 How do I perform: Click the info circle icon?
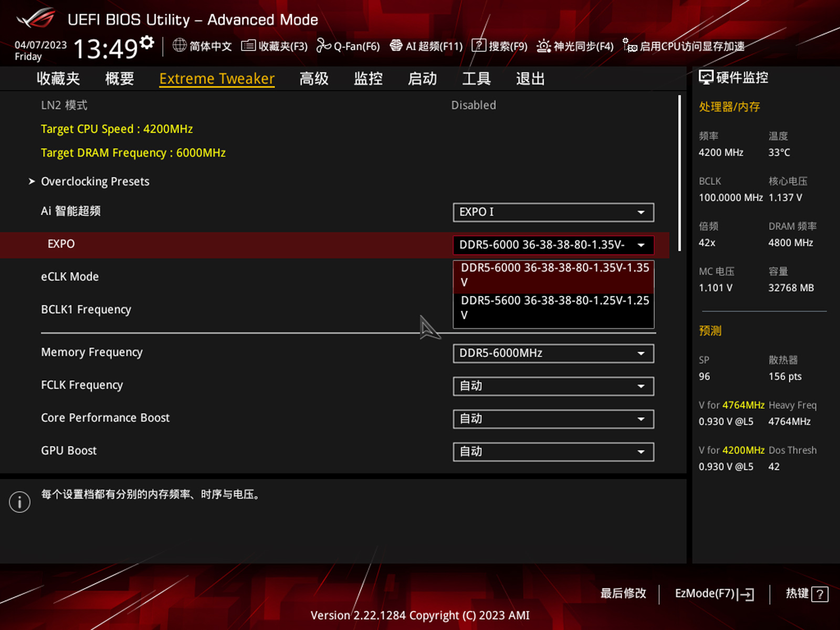(x=19, y=502)
